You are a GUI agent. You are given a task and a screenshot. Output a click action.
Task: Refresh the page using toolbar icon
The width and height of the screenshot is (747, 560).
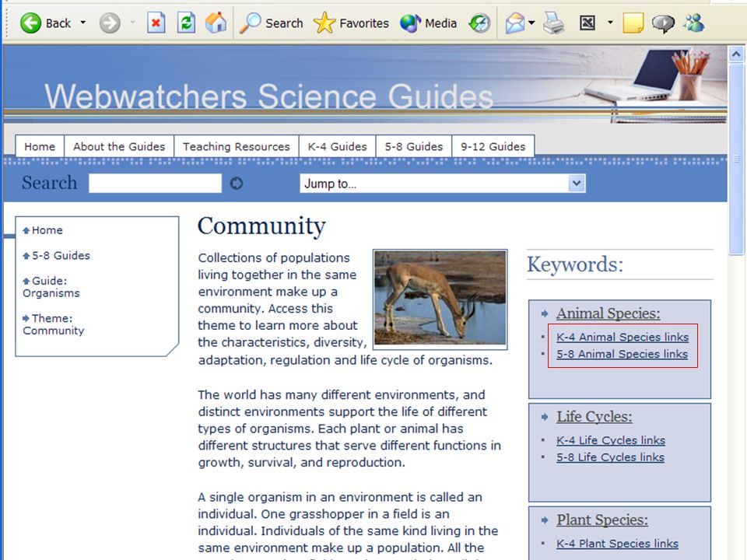186,23
